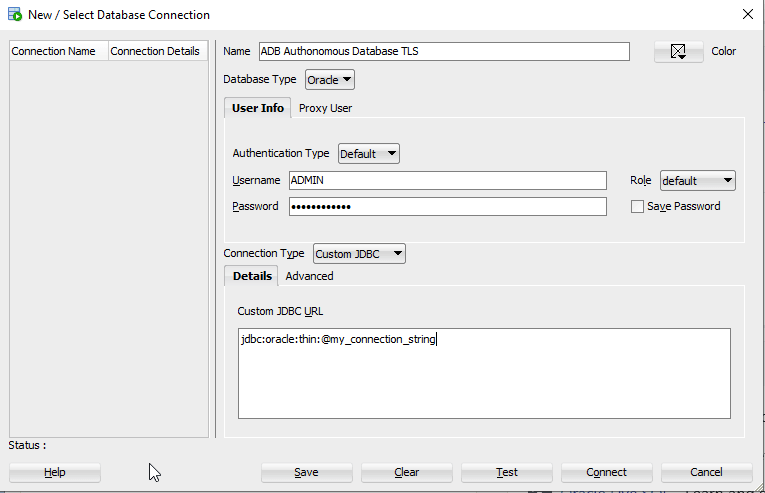Image resolution: width=765 pixels, height=493 pixels.
Task: Select the User Info tab
Action: coord(258,108)
